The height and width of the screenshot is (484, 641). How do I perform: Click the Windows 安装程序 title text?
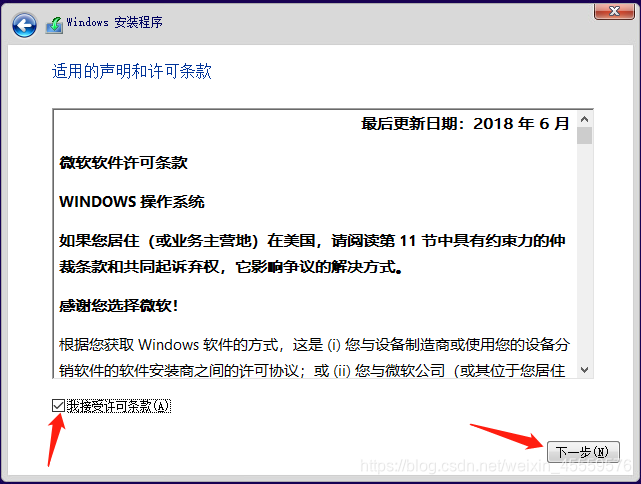[x=114, y=22]
